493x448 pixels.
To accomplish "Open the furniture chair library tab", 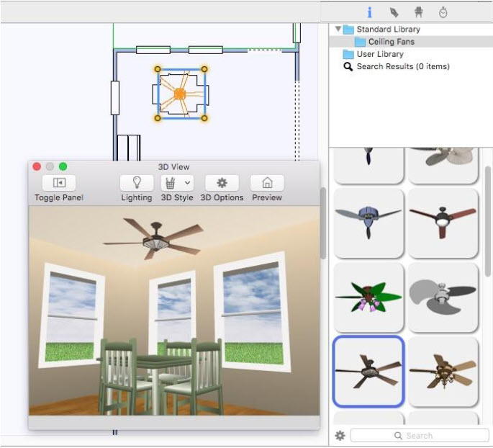I will pos(418,12).
